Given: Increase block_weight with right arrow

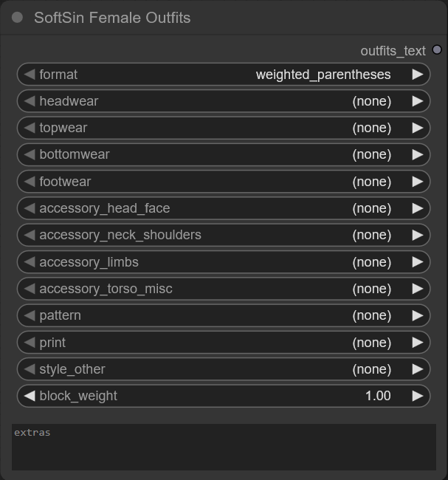Looking at the screenshot, I should coord(418,396).
